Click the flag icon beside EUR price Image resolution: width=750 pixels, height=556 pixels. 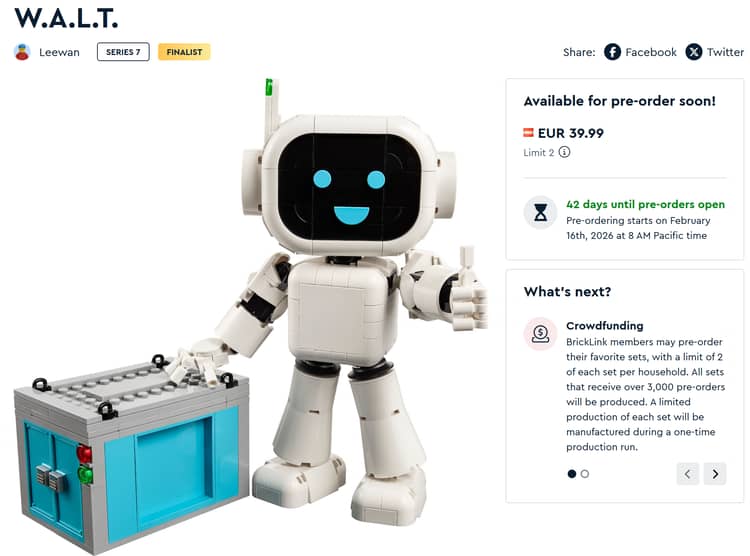pos(528,133)
